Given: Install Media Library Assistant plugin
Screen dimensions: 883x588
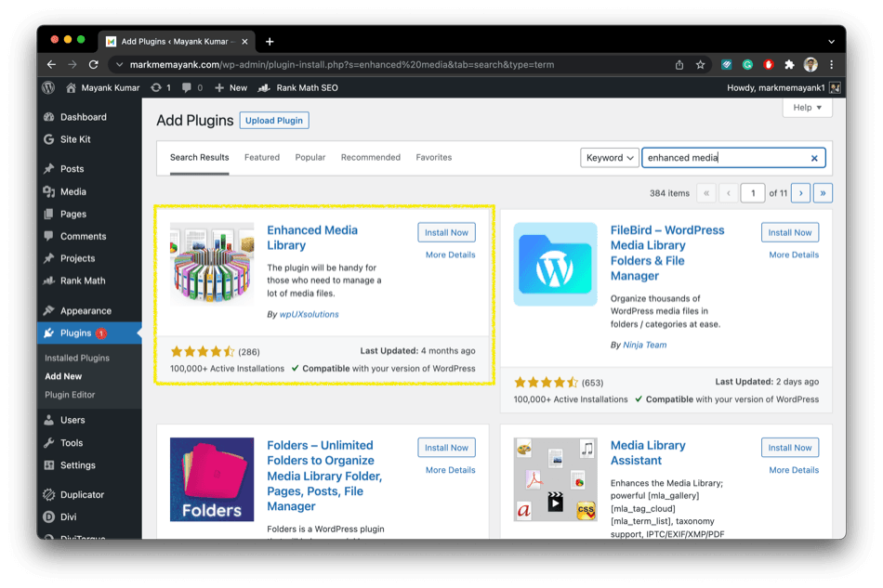Looking at the screenshot, I should click(790, 448).
